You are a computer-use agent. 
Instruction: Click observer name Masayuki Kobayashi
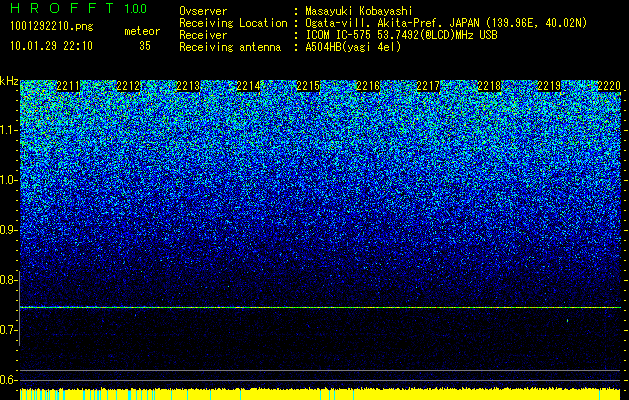coord(358,12)
